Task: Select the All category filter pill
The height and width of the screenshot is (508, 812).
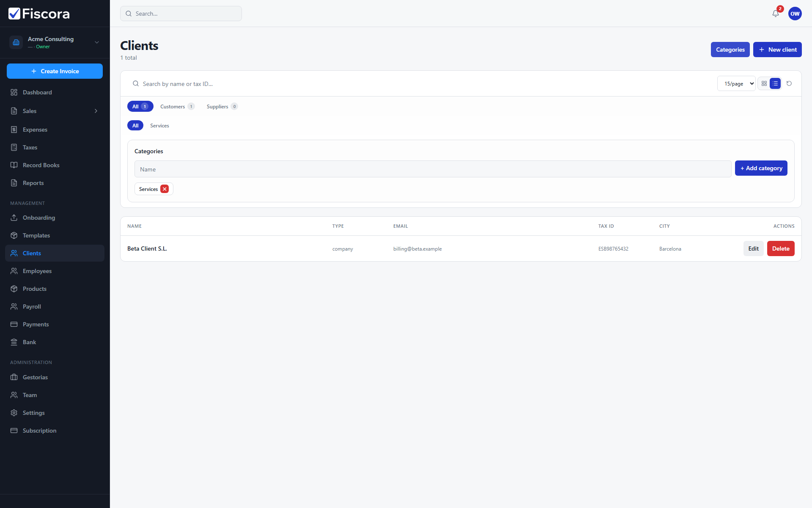Action: [x=135, y=125]
